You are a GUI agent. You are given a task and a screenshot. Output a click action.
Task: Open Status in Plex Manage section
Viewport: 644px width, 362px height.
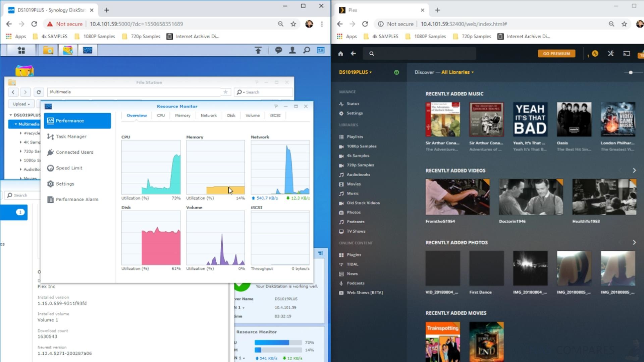coord(353,104)
